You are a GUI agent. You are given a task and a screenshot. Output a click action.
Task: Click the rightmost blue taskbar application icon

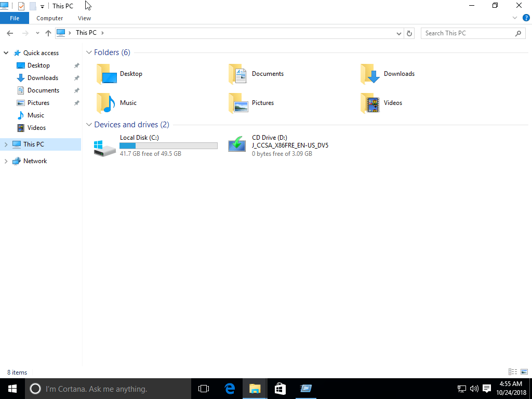point(305,389)
